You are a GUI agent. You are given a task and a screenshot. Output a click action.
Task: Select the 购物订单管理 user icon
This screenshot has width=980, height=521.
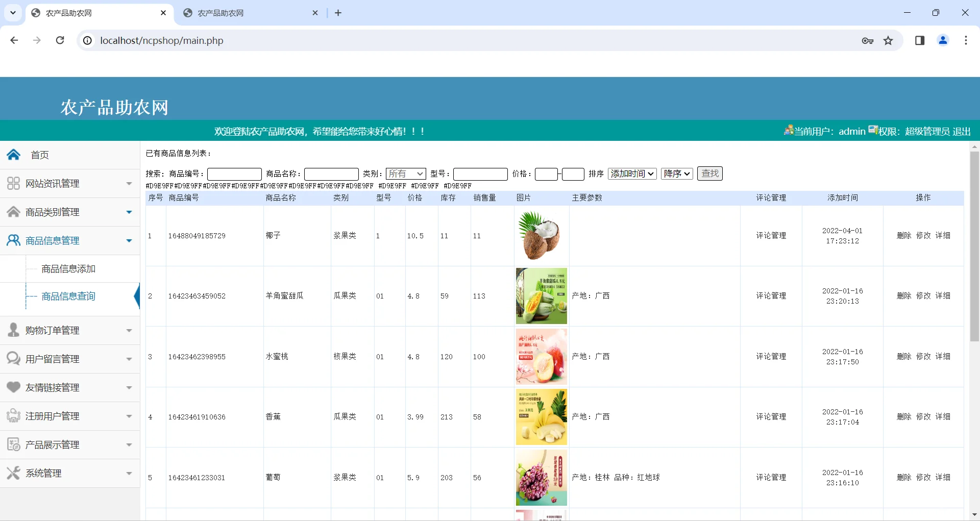click(x=13, y=330)
